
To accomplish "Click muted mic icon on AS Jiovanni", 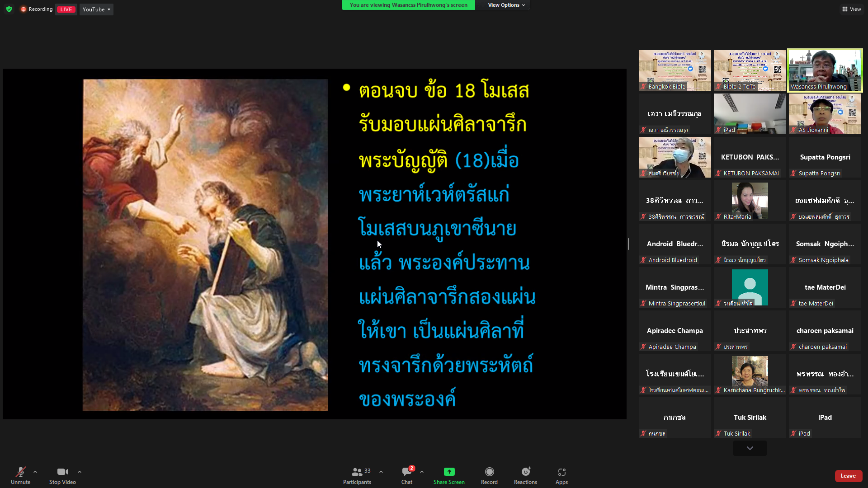I will pos(793,130).
